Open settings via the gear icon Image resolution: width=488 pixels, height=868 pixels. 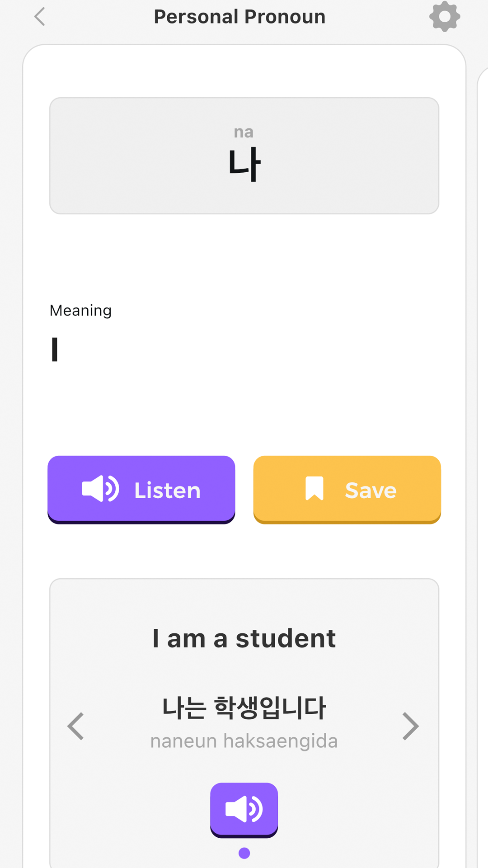coord(445,17)
